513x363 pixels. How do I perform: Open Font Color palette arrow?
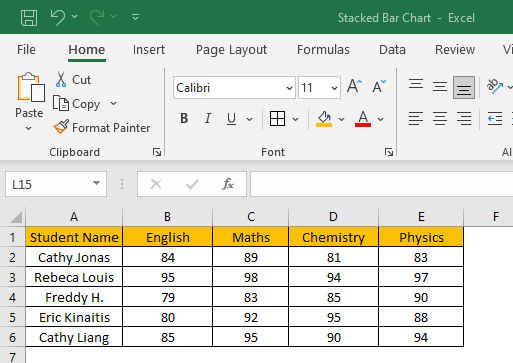(x=381, y=119)
